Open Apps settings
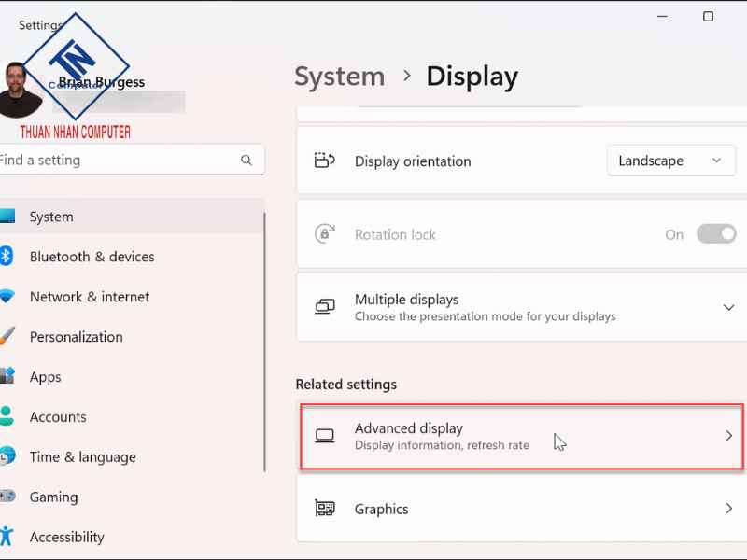Image resolution: width=747 pixels, height=560 pixels. pos(45,377)
